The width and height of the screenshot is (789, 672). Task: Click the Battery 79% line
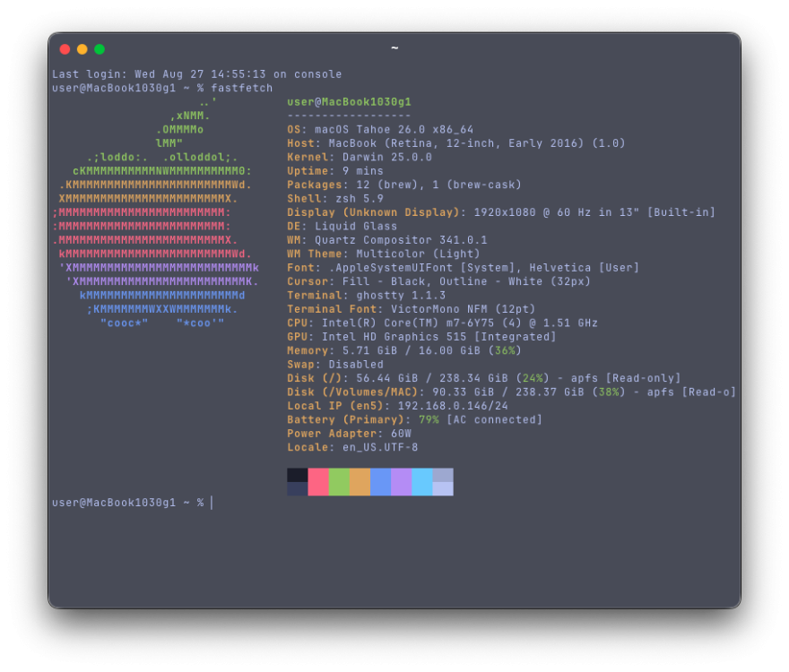[x=415, y=420]
